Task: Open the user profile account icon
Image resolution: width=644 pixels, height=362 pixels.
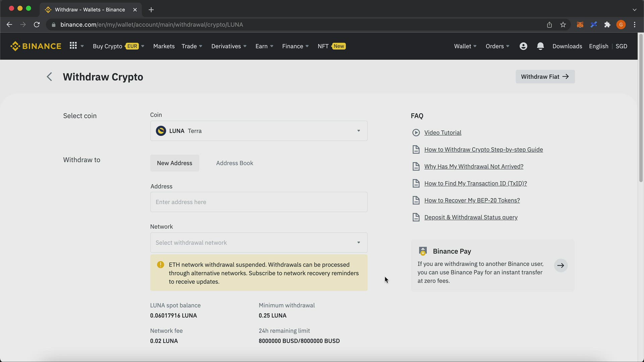Action: [523, 46]
